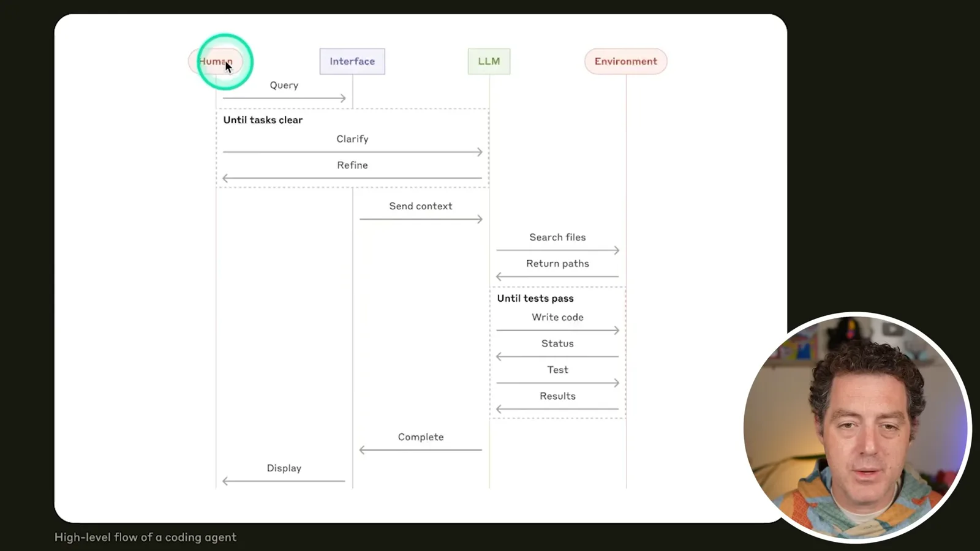Select the "Display" message label
980x551 pixels.
point(284,468)
